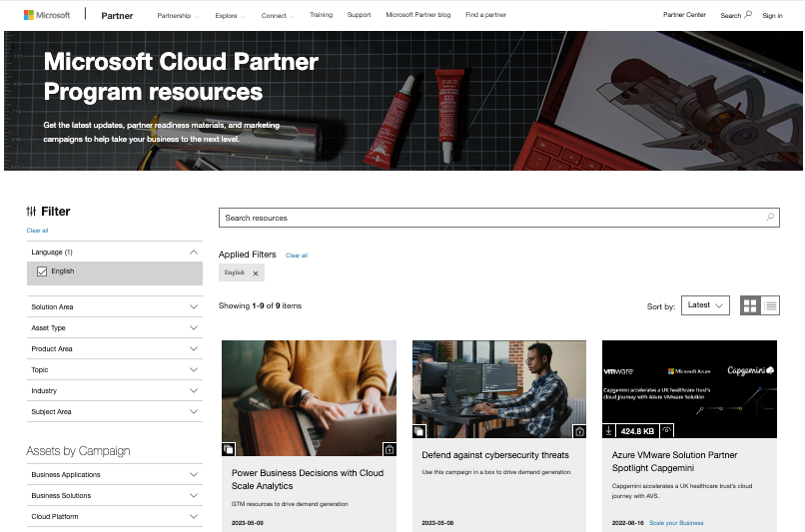The width and height of the screenshot is (805, 532).
Task: Expand the Industry filter
Action: tap(115, 391)
